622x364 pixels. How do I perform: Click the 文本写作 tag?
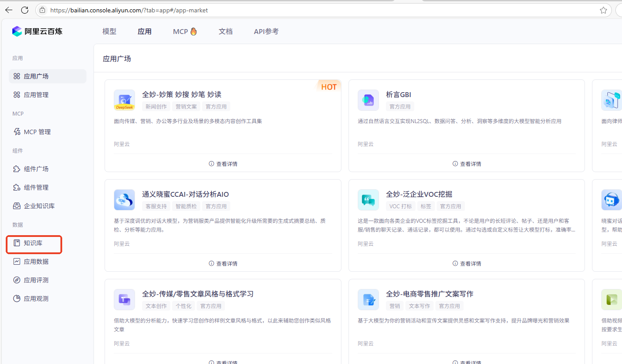tap(420, 306)
